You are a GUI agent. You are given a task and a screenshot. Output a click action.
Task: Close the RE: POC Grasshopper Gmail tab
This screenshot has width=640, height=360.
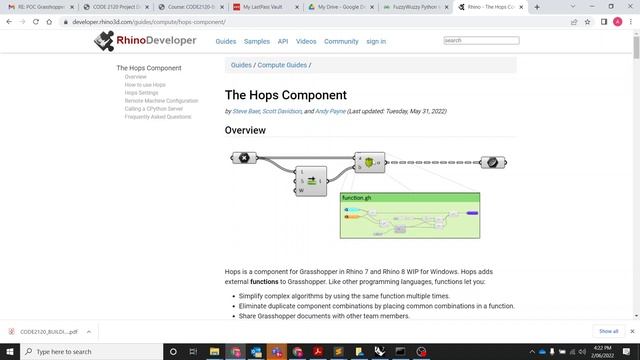click(x=72, y=7)
